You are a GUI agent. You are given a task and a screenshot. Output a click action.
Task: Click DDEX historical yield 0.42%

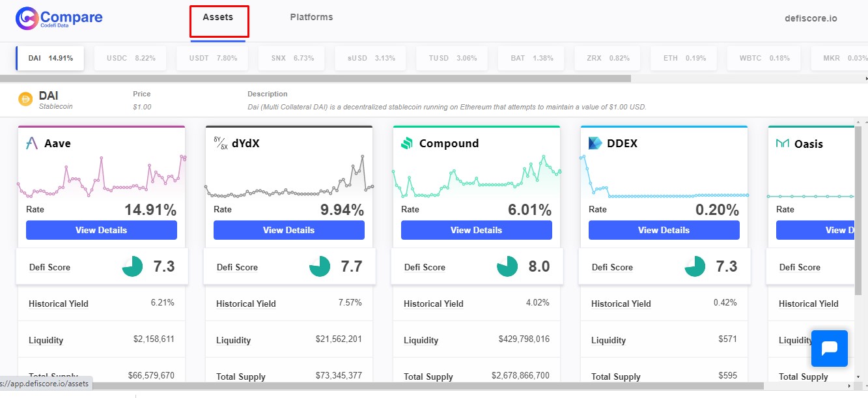click(725, 302)
